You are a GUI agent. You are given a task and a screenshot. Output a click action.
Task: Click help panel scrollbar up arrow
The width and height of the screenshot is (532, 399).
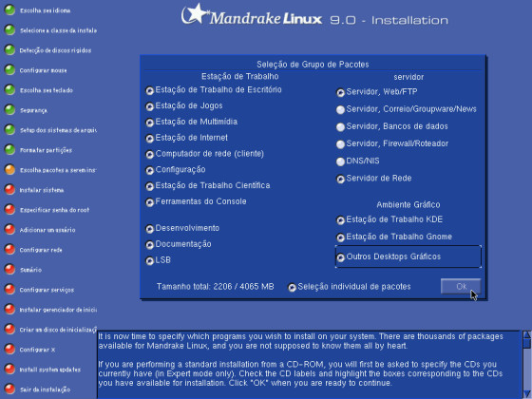tap(527, 334)
